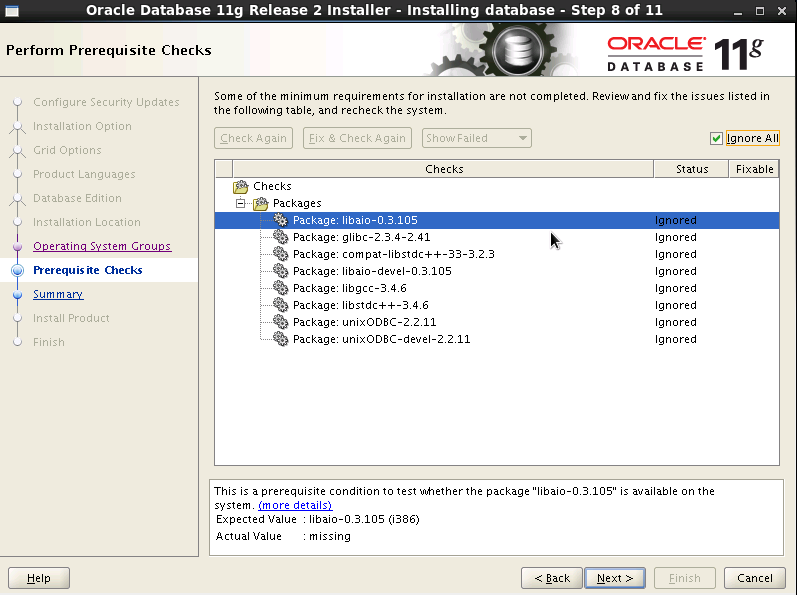Click Ignored status of libgcc-3.4.6

coord(676,288)
